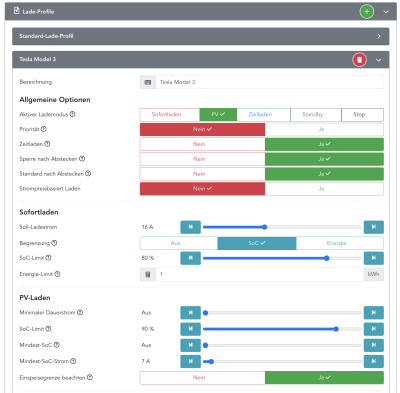Select PV charge mode
The width and height of the screenshot is (400, 393).
tap(218, 115)
